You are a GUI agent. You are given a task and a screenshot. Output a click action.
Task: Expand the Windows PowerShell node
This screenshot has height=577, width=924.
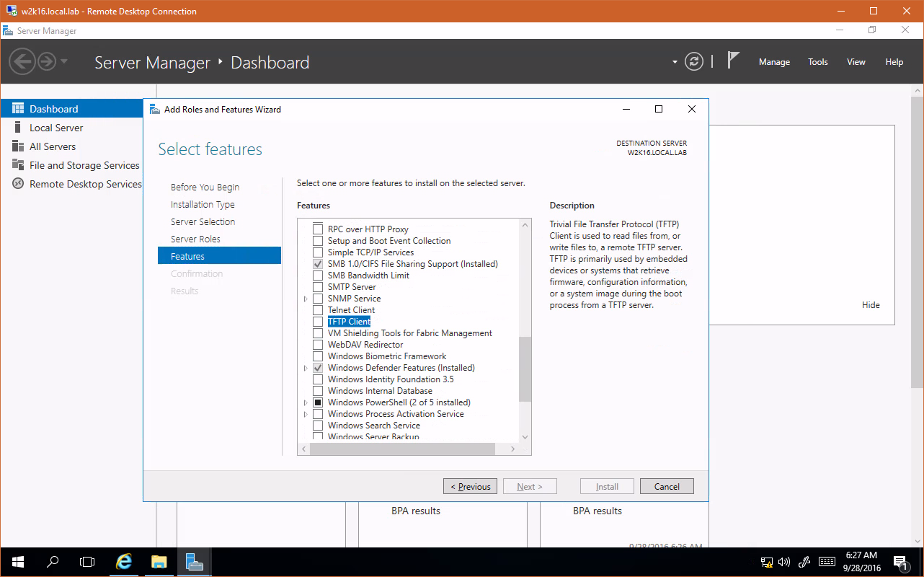pyautogui.click(x=306, y=402)
